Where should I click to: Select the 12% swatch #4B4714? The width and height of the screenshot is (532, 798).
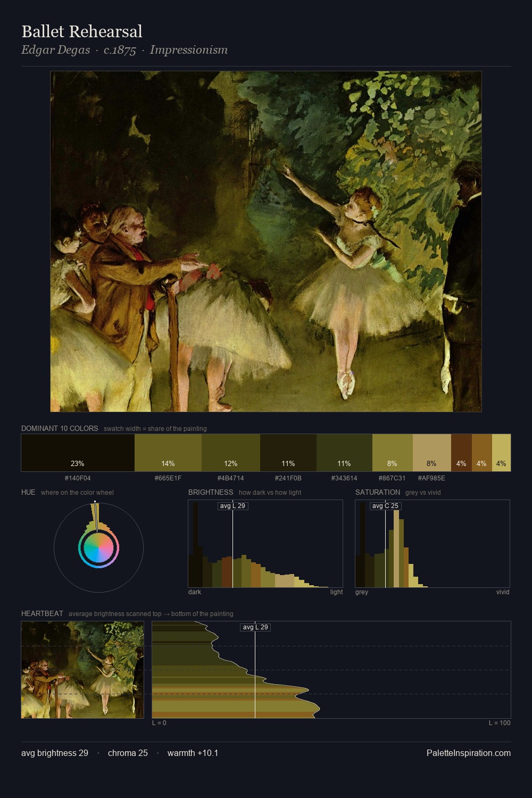[x=231, y=453]
